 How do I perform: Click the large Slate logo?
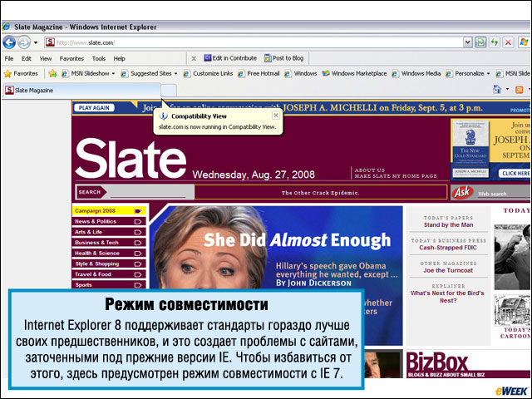point(131,159)
